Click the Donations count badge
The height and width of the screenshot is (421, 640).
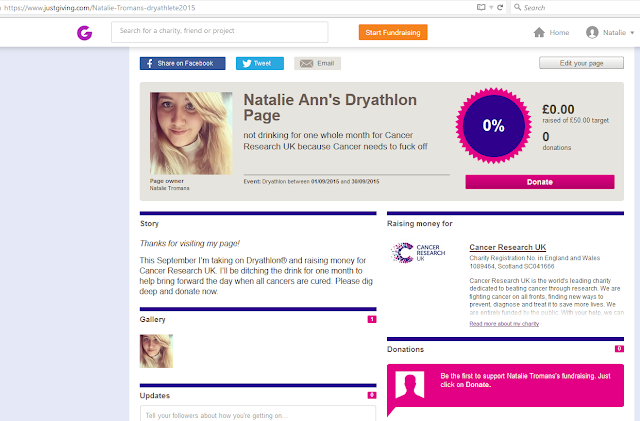619,349
